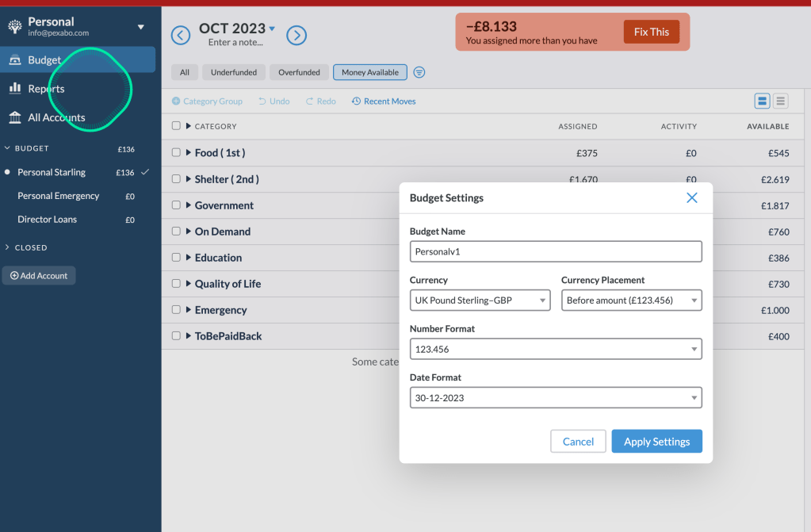
Task: Open the Reports sidebar item
Action: coord(78,89)
